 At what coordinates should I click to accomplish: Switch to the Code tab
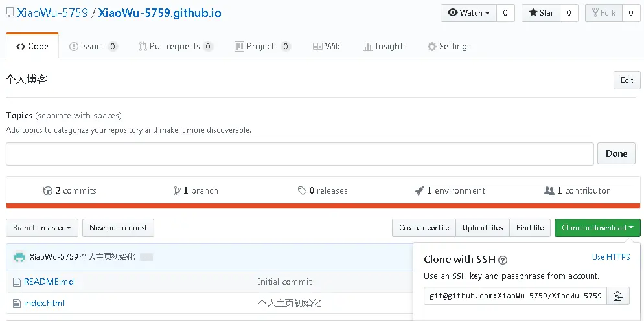[x=32, y=46]
